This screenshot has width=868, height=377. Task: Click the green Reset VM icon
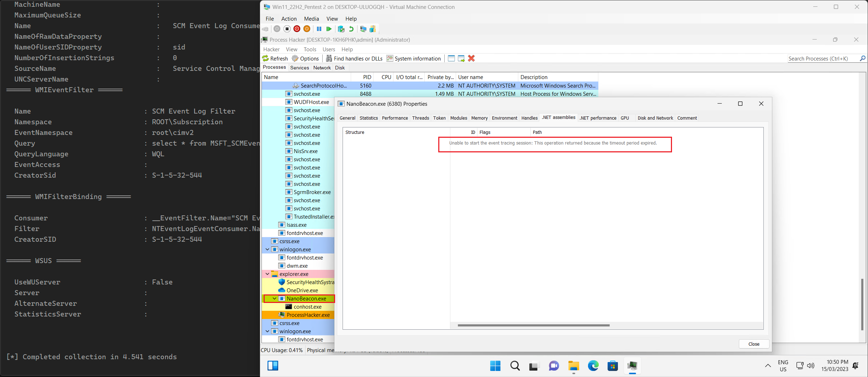point(329,29)
